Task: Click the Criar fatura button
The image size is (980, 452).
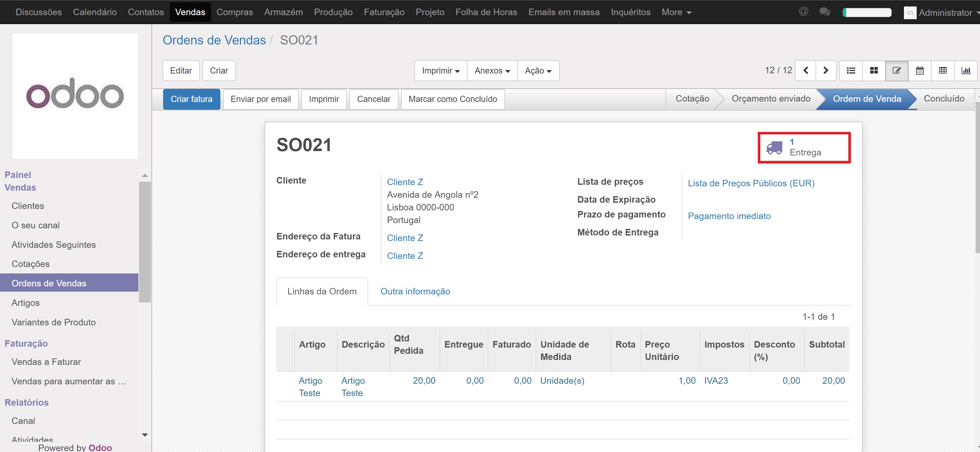Action: coord(191,99)
